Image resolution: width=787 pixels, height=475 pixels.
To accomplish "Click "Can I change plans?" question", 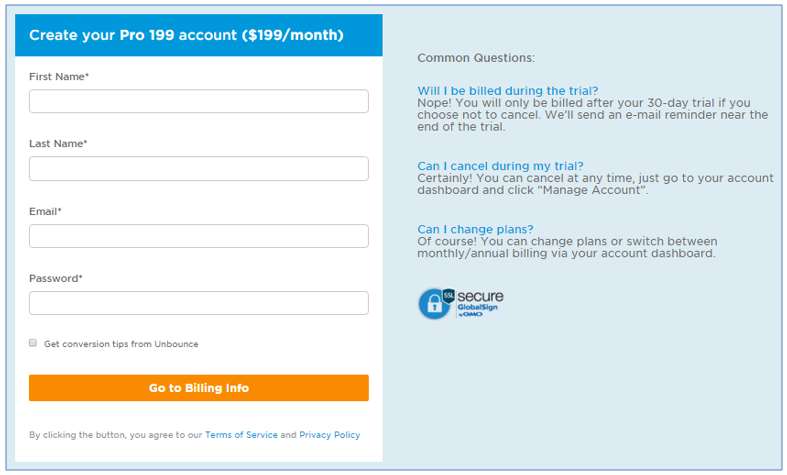I will coord(475,229).
